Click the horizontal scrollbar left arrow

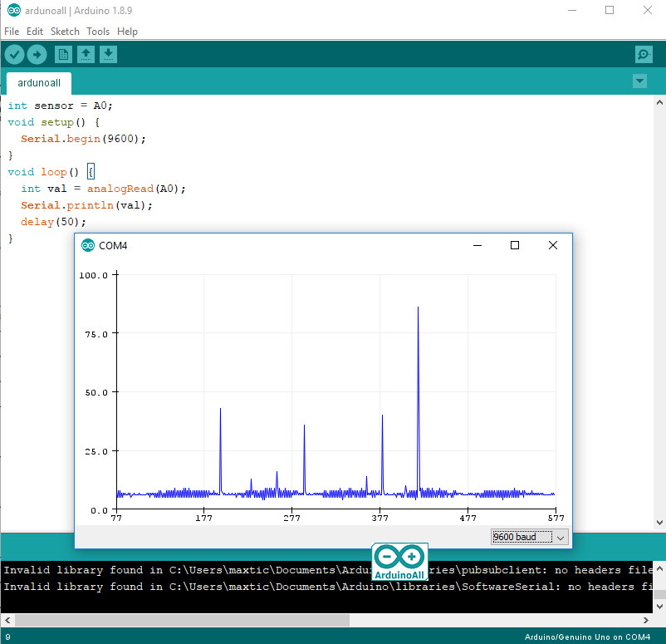(x=7, y=620)
